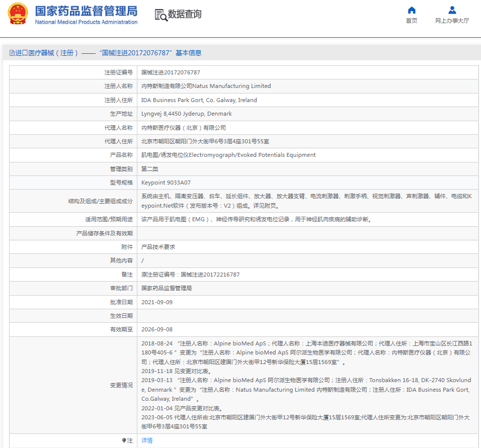Screen dimensions: 481x448
Task: Click the 网上办事大厅 user icon
Action: (x=452, y=10)
